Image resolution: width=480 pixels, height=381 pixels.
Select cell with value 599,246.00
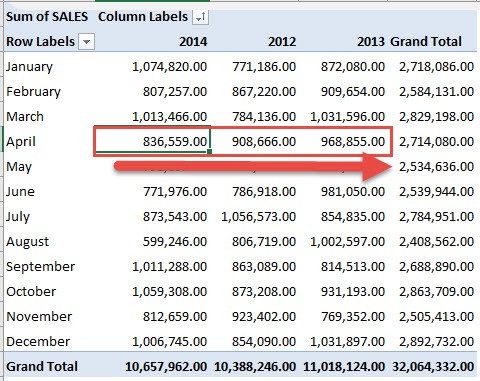(x=175, y=242)
